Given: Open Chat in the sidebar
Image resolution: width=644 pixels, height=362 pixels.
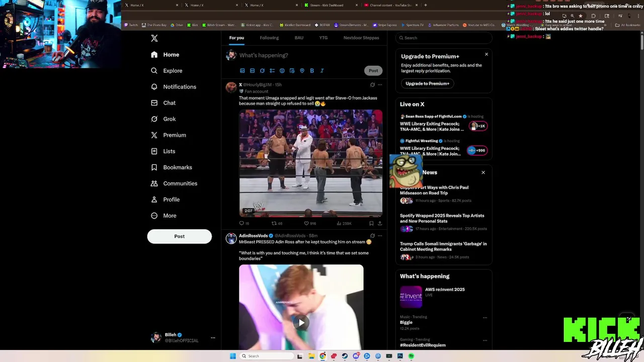Looking at the screenshot, I should pos(163,103).
